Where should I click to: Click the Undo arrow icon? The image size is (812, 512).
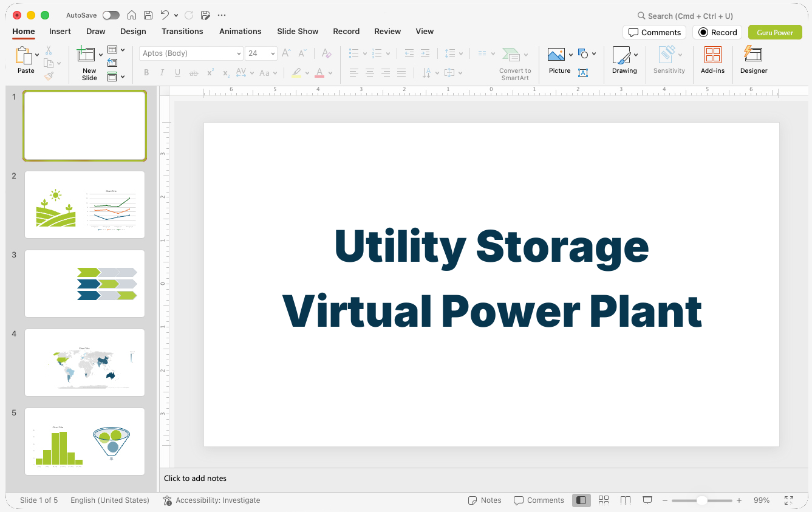pyautogui.click(x=165, y=15)
